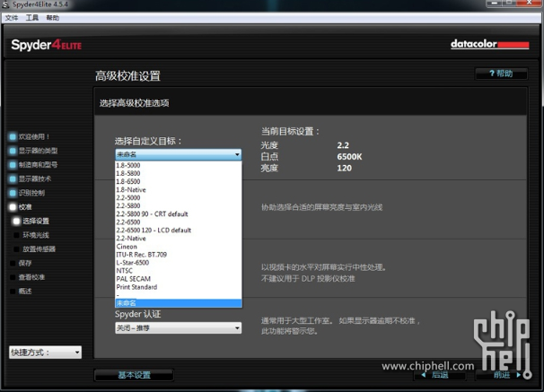Viewport: 544px width, 392px height.
Task: Select L-Star-6500 from the target list
Action: (179, 263)
